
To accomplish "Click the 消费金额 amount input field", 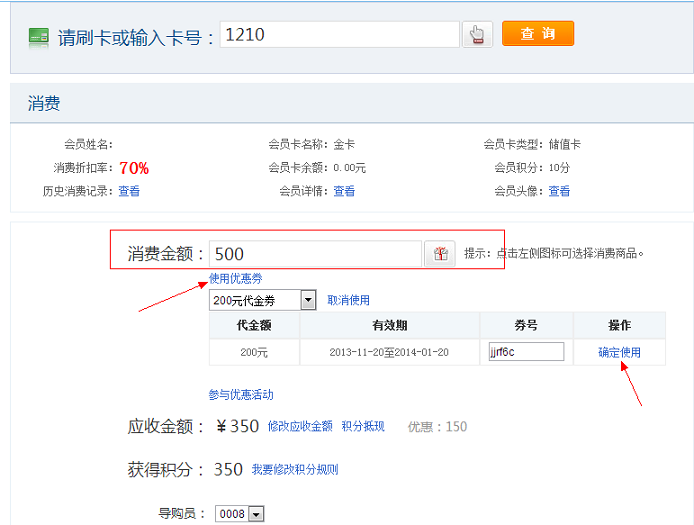I will pos(315,254).
